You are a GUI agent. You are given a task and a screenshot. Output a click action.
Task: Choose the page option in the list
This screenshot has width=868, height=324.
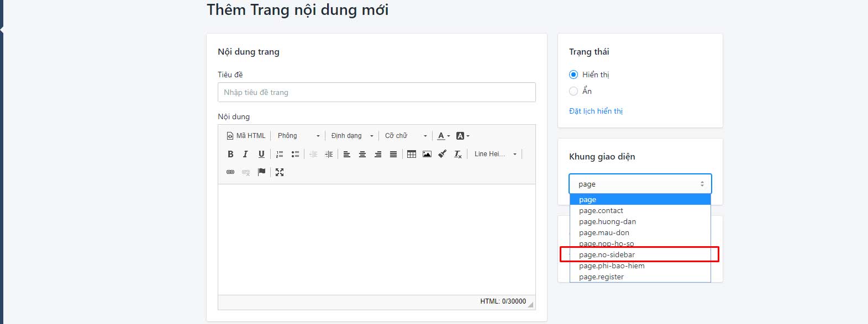tap(640, 199)
